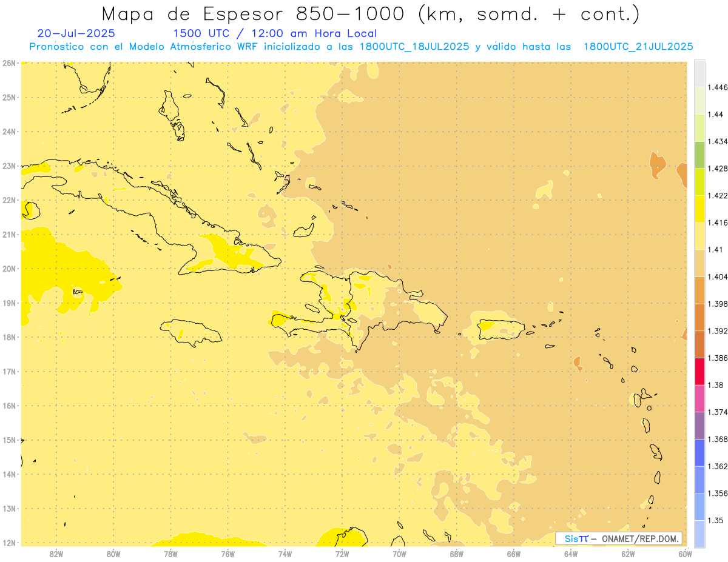Click the 80W longitude label

[113, 554]
